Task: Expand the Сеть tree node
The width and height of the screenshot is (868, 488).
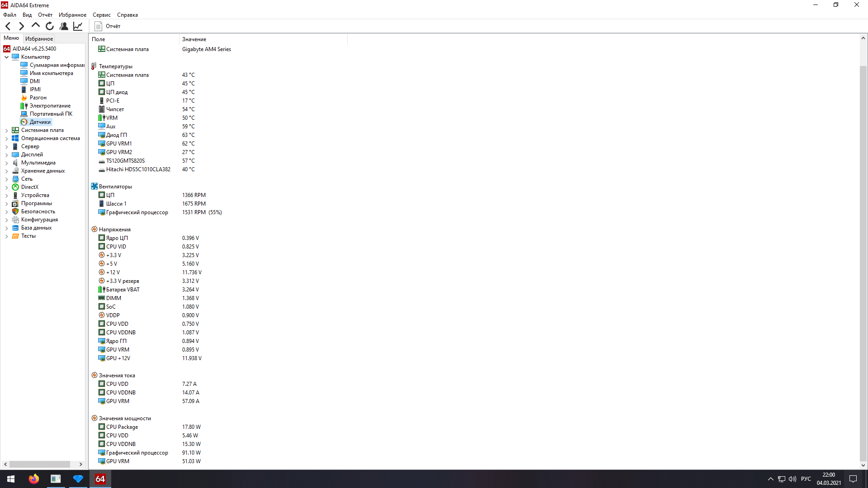Action: pyautogui.click(x=6, y=179)
